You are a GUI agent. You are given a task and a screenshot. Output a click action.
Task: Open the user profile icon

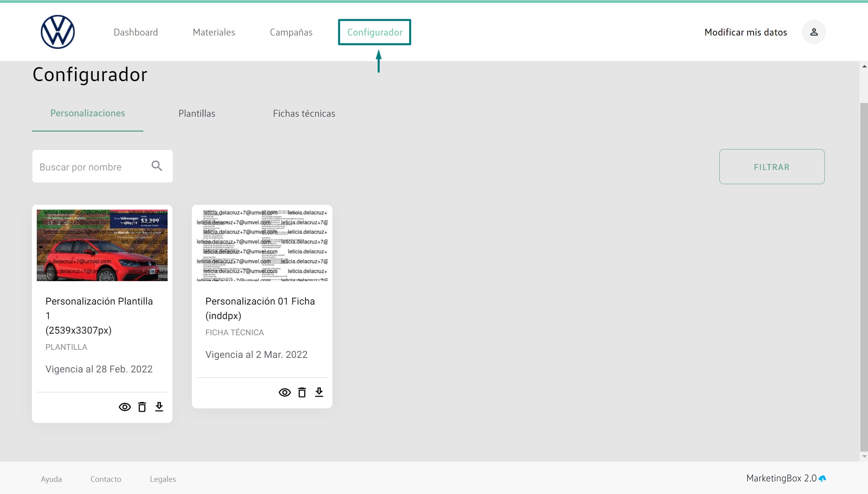pos(813,32)
